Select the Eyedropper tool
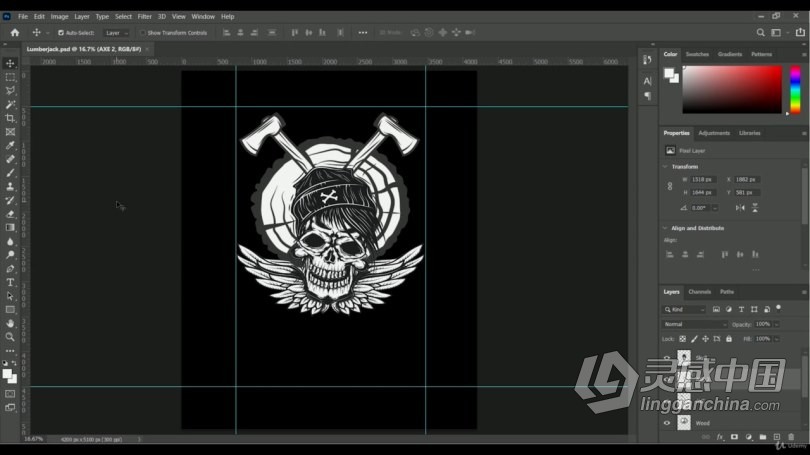 point(10,146)
